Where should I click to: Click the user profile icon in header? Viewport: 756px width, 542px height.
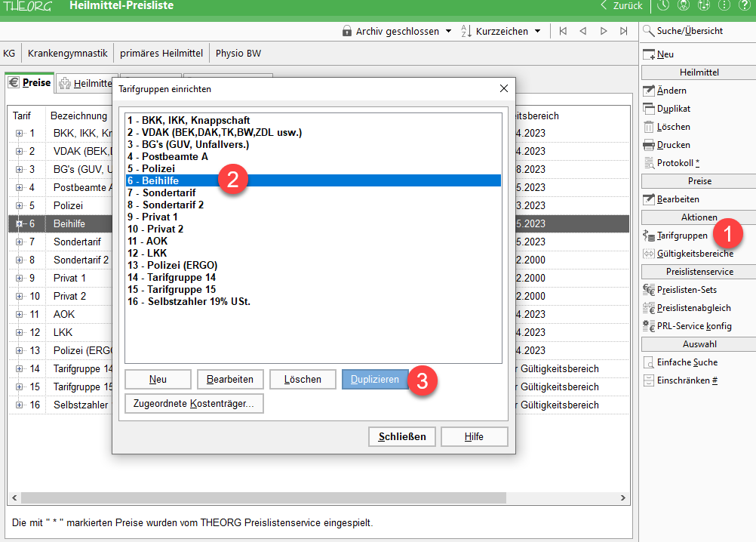point(683,5)
